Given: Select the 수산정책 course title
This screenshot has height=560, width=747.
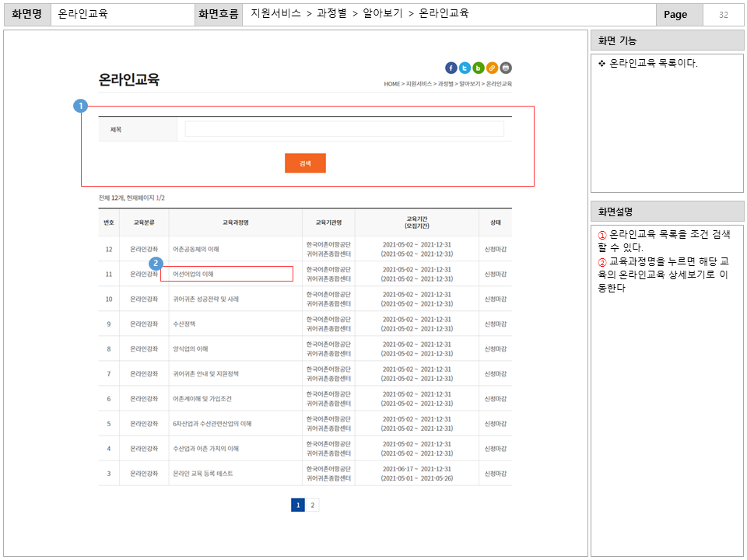Looking at the screenshot, I should [184, 324].
